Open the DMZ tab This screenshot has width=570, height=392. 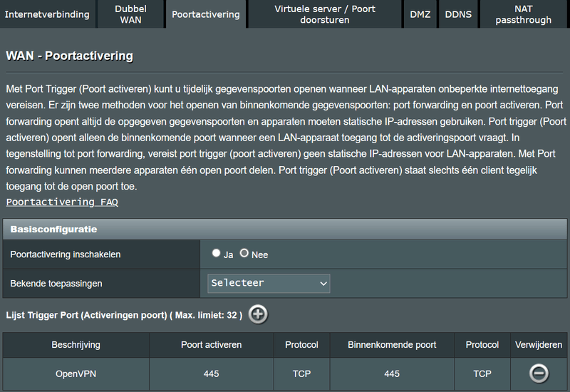[x=420, y=14]
